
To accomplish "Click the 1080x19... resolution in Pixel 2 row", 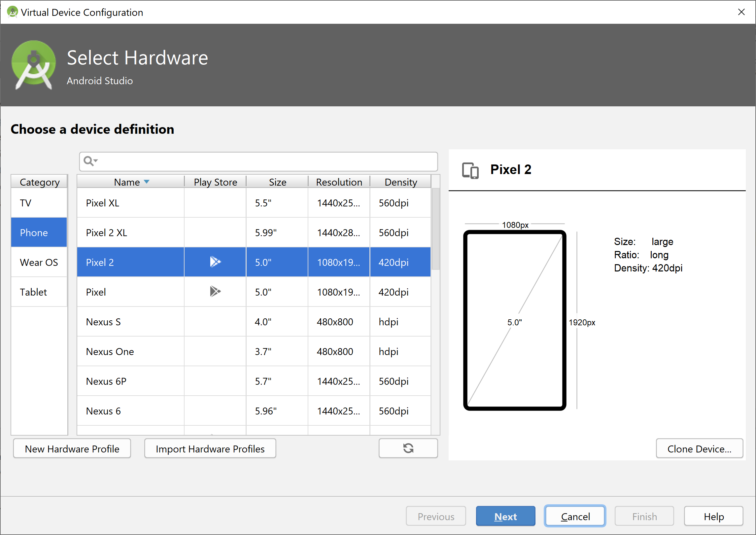I will pyautogui.click(x=339, y=262).
